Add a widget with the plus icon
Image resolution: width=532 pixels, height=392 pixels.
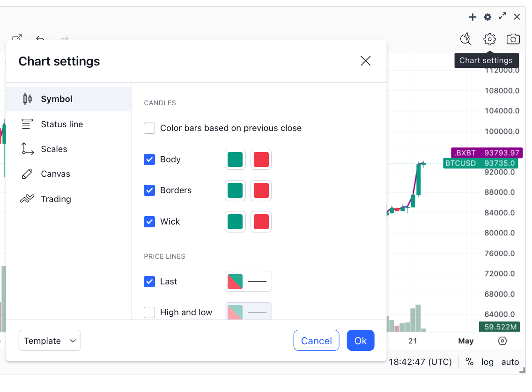coord(472,17)
